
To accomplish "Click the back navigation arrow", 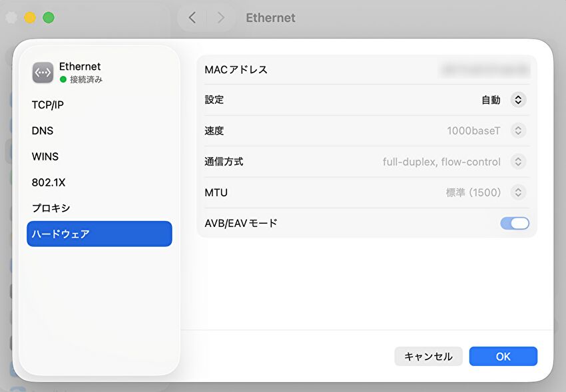I will (x=192, y=18).
